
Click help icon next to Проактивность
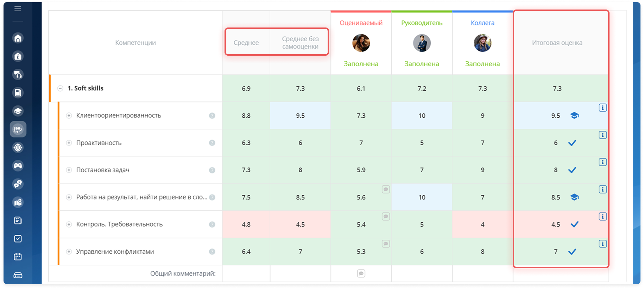pos(212,143)
